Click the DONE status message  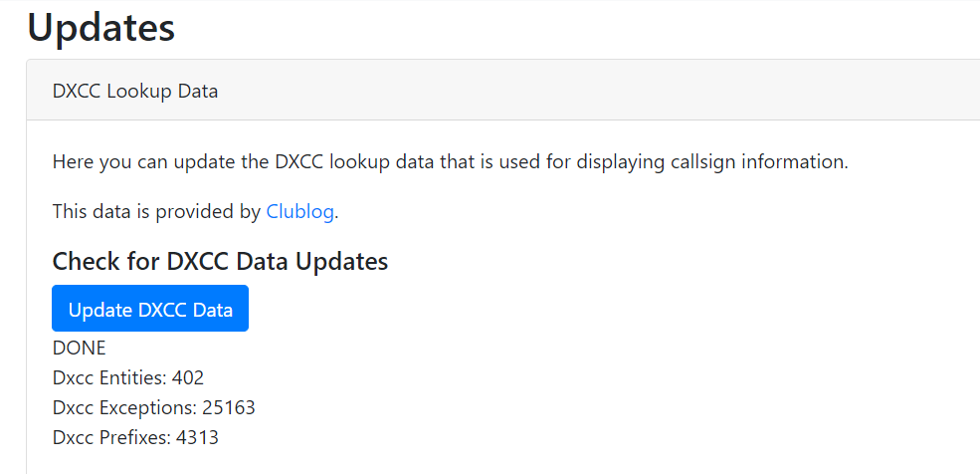[80, 349]
